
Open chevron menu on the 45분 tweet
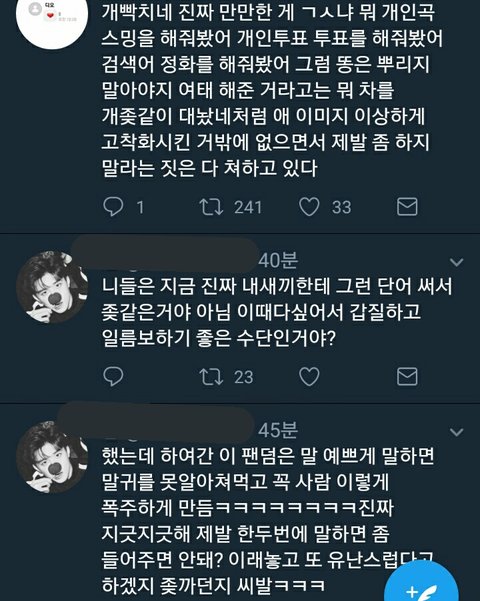point(456,432)
